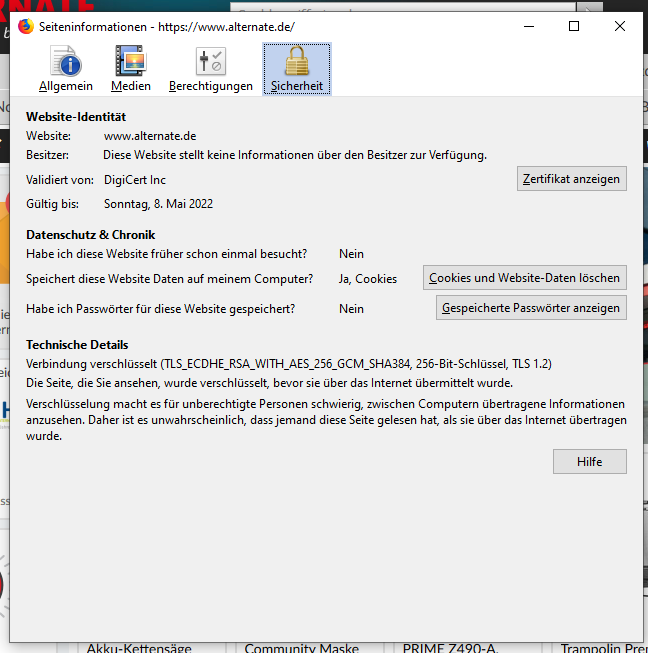Click the Website-Identität heading
Viewport: 648px width, 653px height.
pos(76,117)
